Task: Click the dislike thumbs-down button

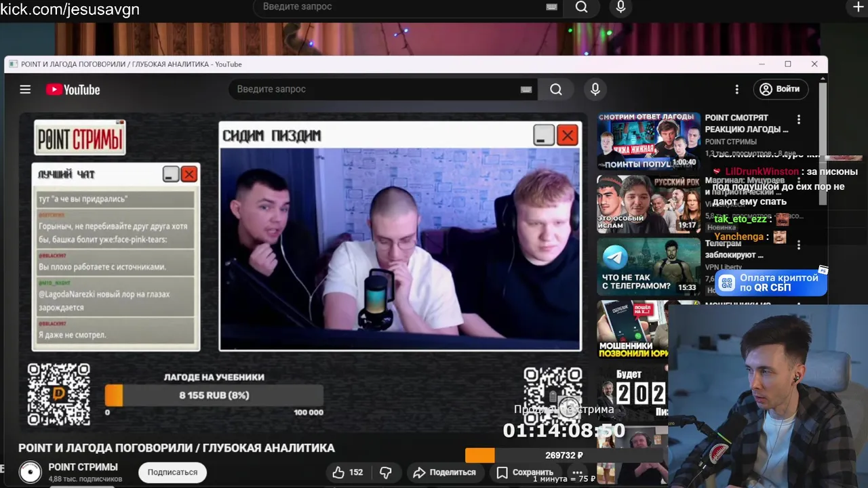Action: click(386, 472)
